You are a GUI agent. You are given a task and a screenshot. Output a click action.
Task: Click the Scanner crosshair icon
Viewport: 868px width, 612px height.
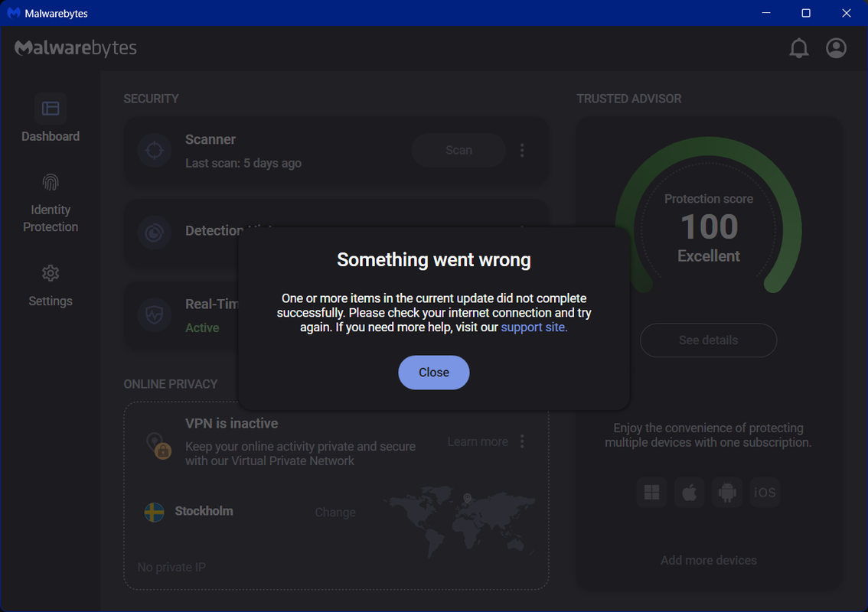(154, 150)
